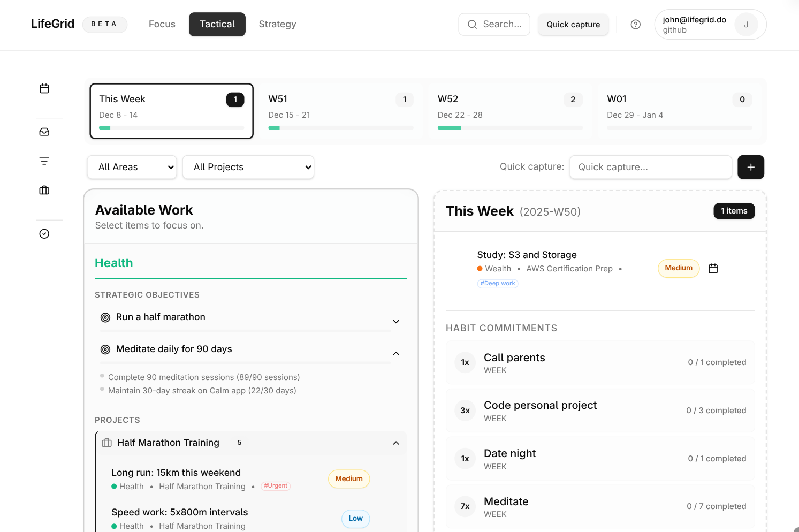Screen dimensions: 799x532
Task: Collapse the Meditate daily for 90 days objective
Action: (396, 354)
